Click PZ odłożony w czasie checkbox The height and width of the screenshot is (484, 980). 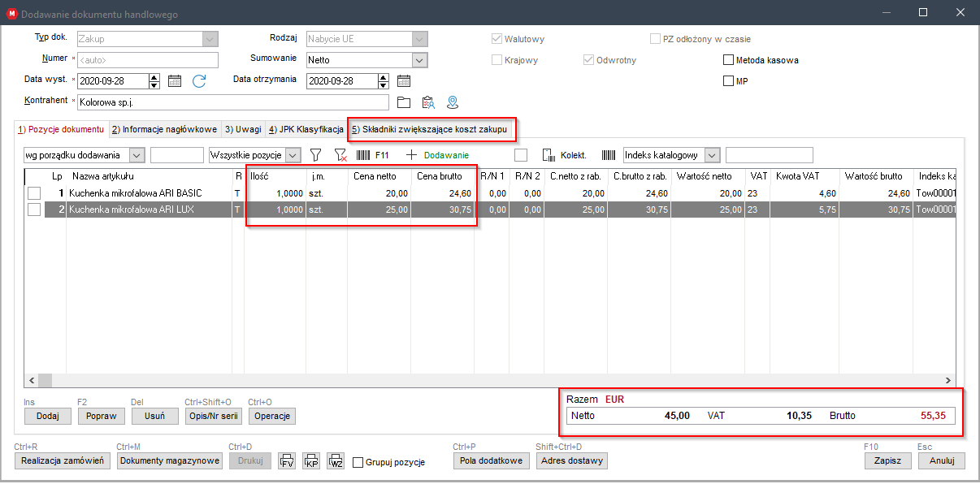pos(656,39)
